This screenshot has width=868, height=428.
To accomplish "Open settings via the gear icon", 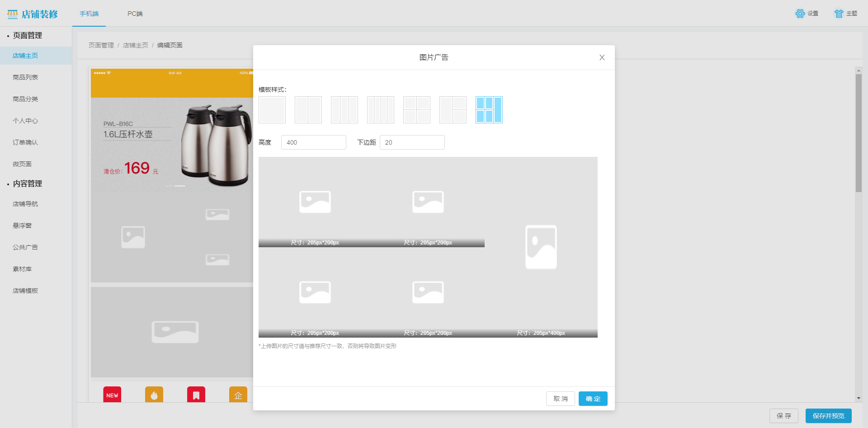I will click(x=800, y=14).
